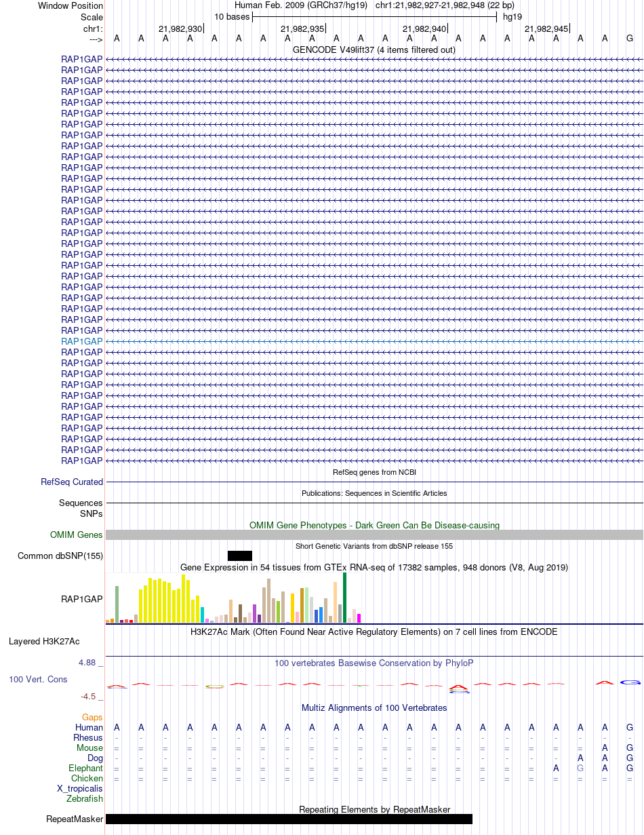Image resolution: width=644 pixels, height=835 pixels.
Task: Click the tallest dark green GTEx expression bar
Action: (345, 598)
